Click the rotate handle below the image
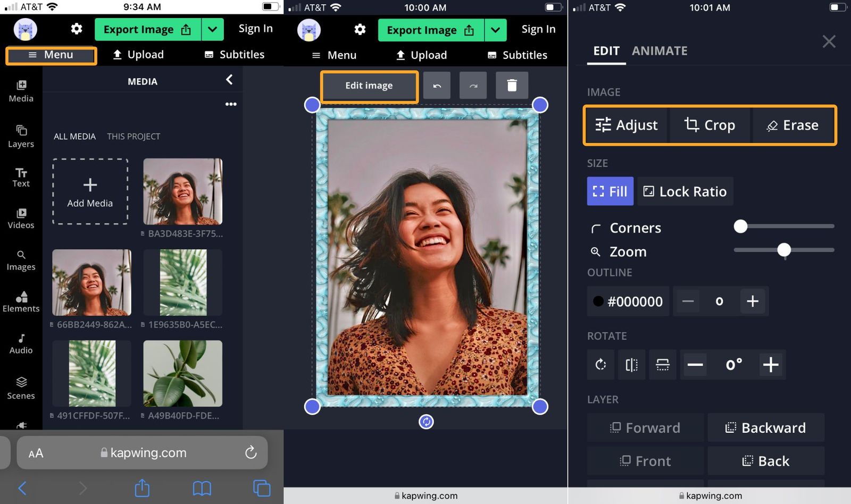 pyautogui.click(x=426, y=422)
